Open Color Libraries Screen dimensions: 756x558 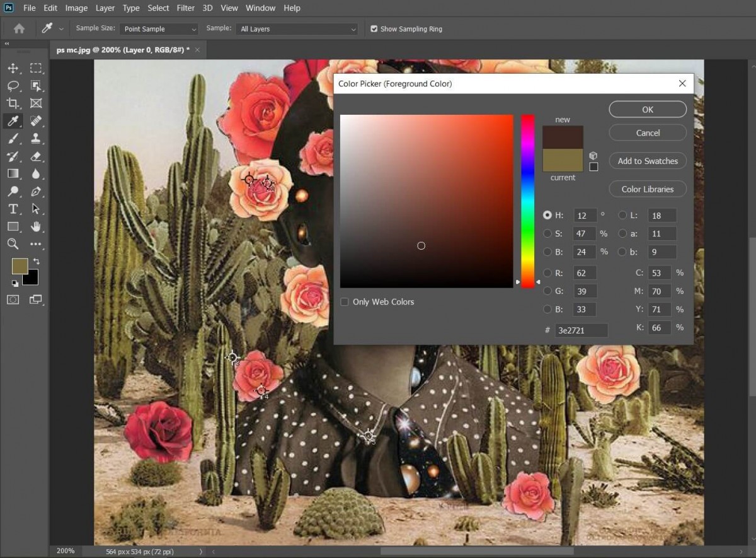(647, 189)
